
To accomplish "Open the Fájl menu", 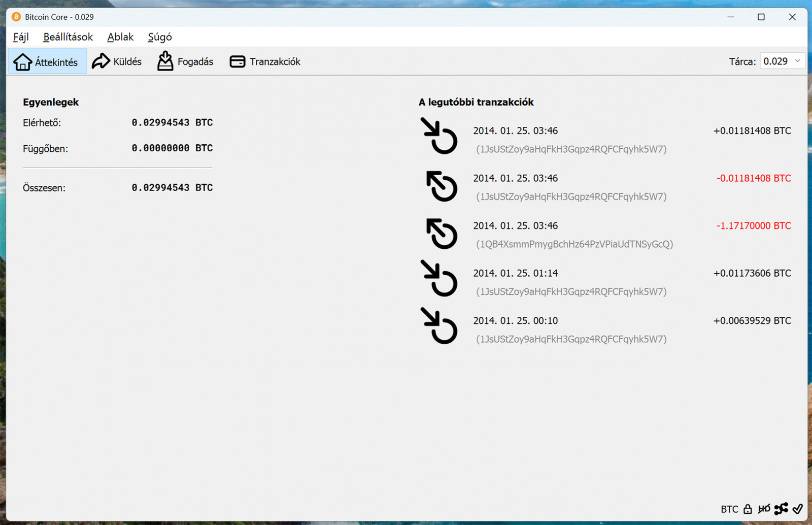I will pos(21,37).
